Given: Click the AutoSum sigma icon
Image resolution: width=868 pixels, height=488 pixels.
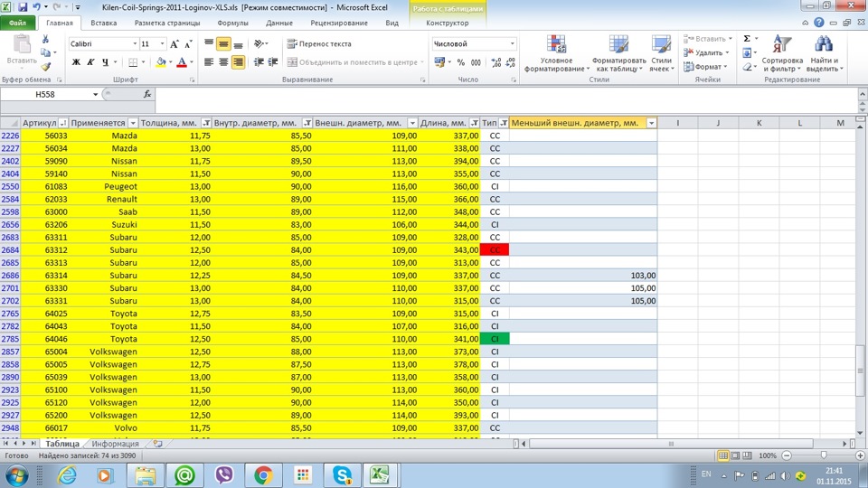Looking at the screenshot, I should 747,39.
